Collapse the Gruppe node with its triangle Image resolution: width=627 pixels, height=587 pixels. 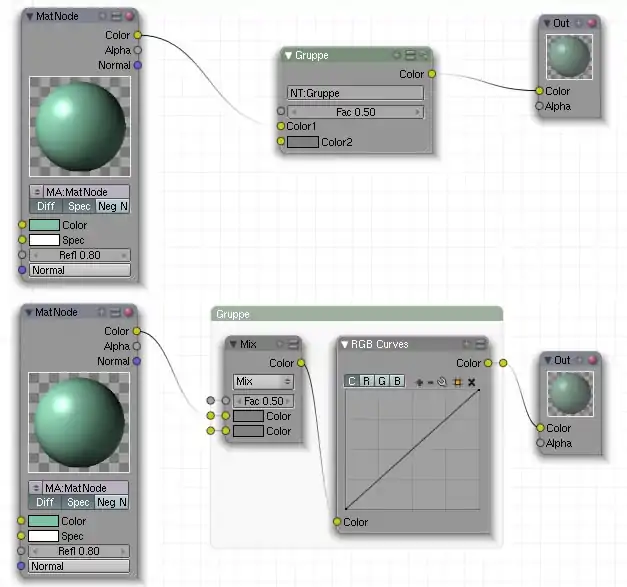(288, 55)
